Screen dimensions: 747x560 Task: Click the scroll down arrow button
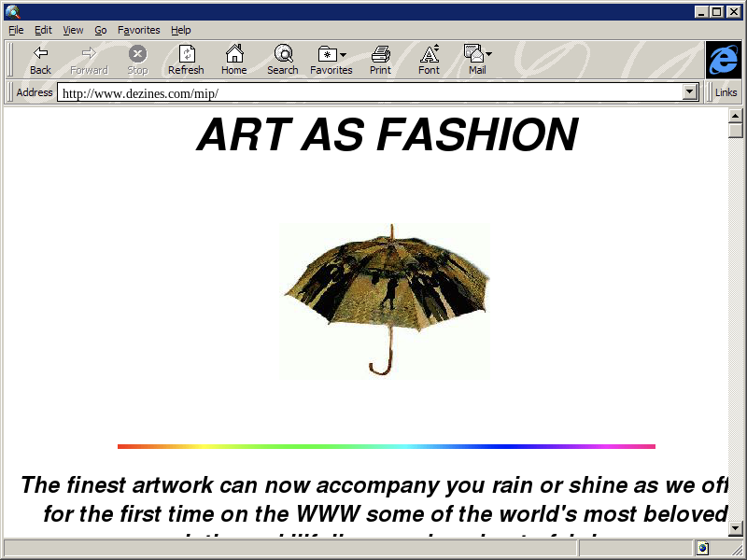[x=736, y=527]
